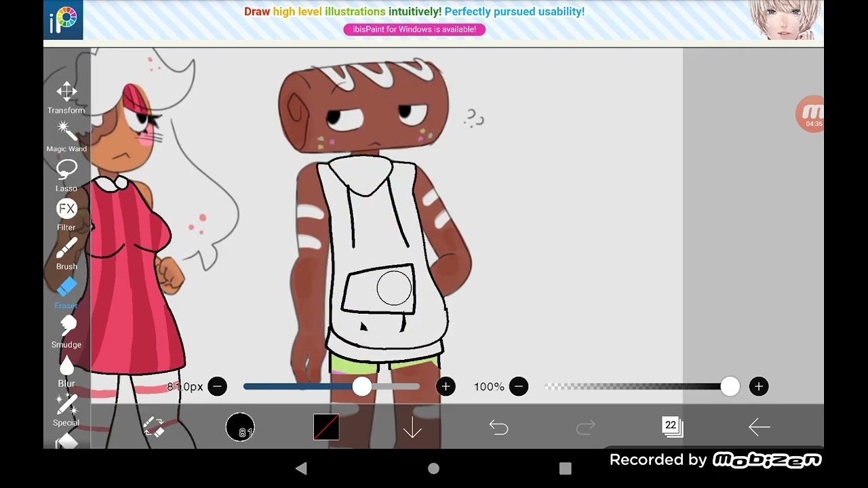Select the partially visible tool below Special
The width and height of the screenshot is (868, 488).
[66, 441]
